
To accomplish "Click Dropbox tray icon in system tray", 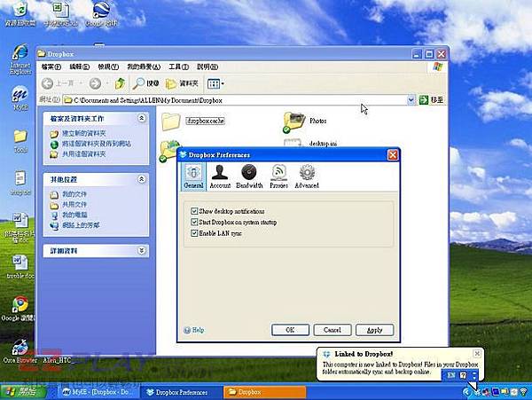I will click(x=478, y=392).
